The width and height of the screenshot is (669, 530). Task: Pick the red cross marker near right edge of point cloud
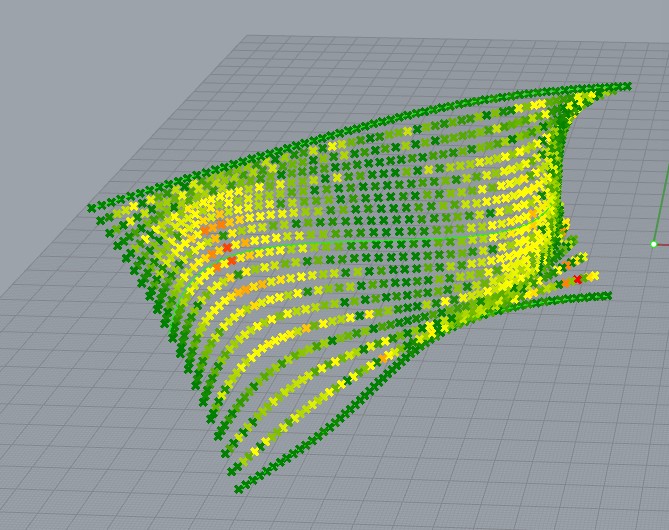578,279
